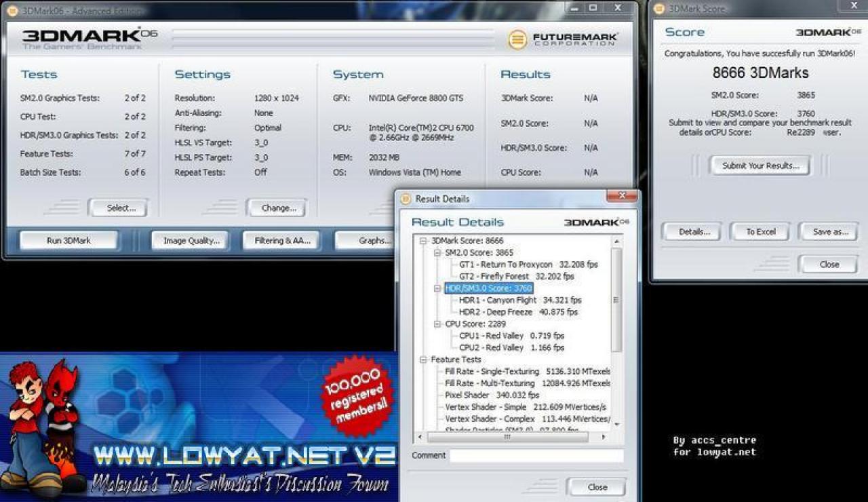The width and height of the screenshot is (868, 502).
Task: Click the red X on Result Details
Action: click(620, 197)
